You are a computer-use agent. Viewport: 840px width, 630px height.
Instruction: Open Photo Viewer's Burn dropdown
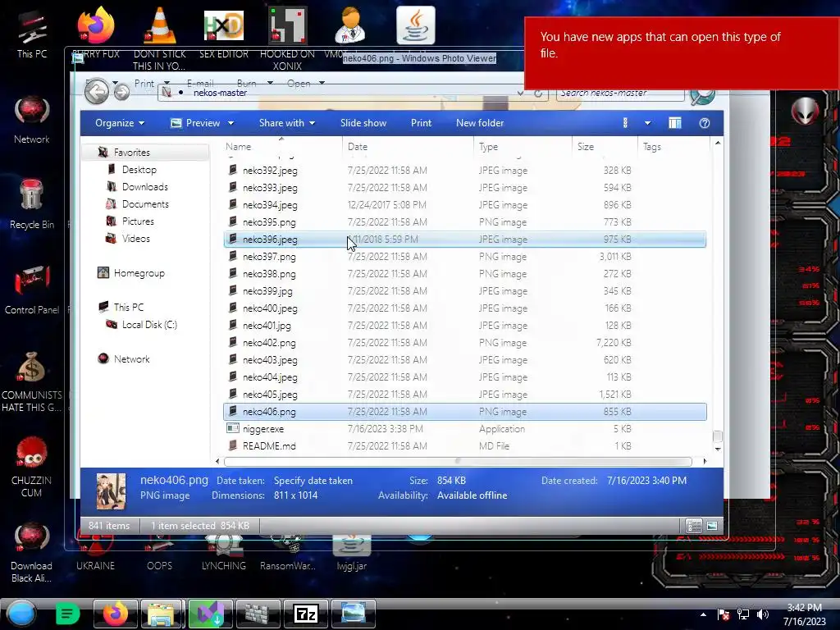coord(255,83)
